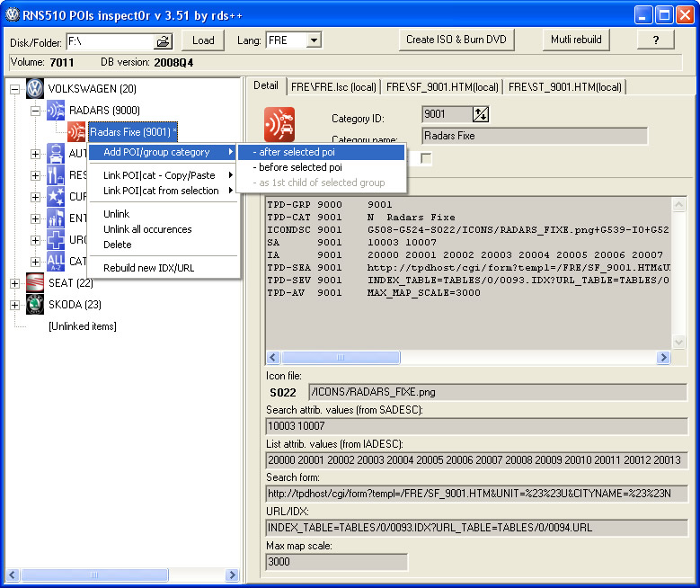Click the Load button
Image resolution: width=700 pixels, height=588 pixels.
[203, 40]
